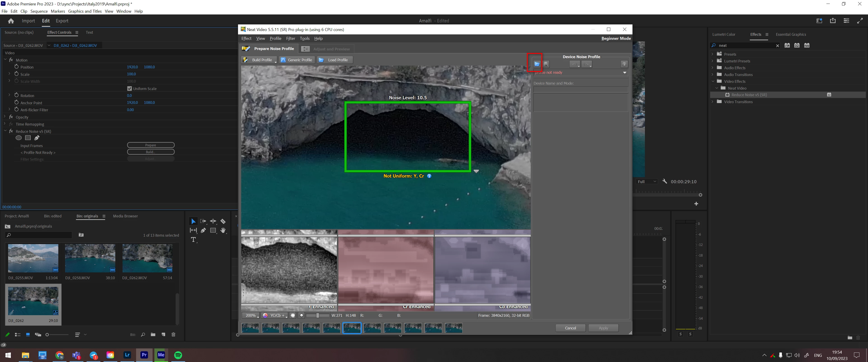The width and height of the screenshot is (868, 362).
Task: Adjust the viewer brightness slider
Action: (317, 315)
